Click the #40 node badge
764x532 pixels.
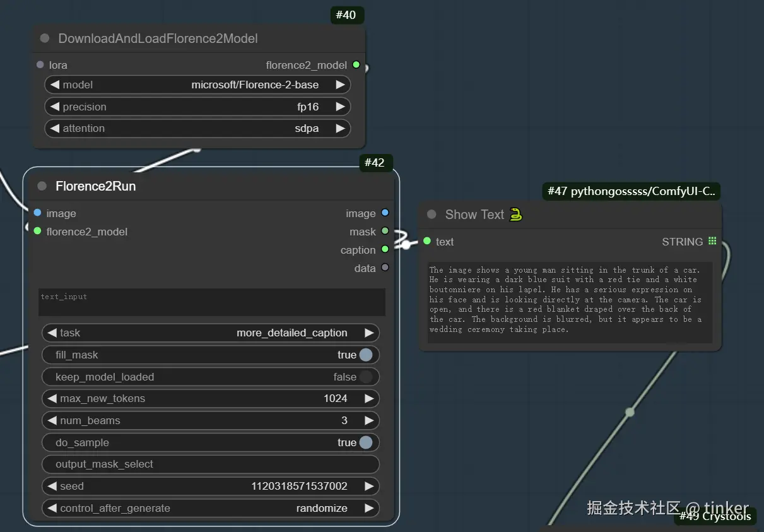point(347,15)
